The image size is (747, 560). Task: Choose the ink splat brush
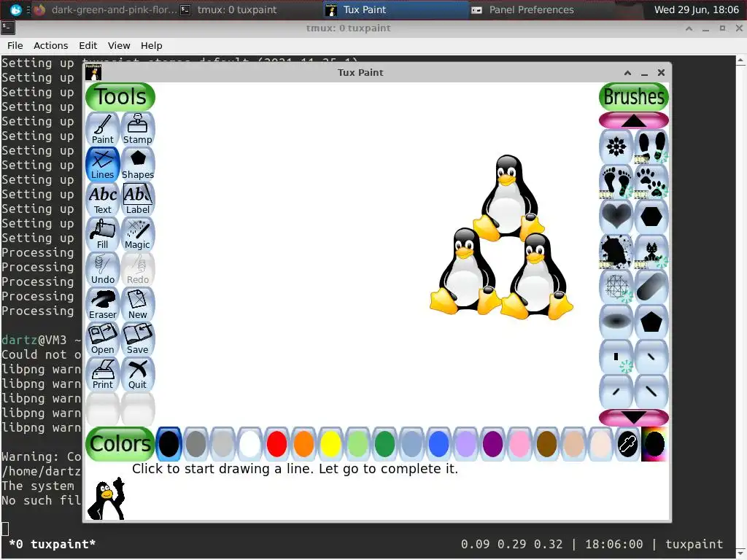click(616, 252)
